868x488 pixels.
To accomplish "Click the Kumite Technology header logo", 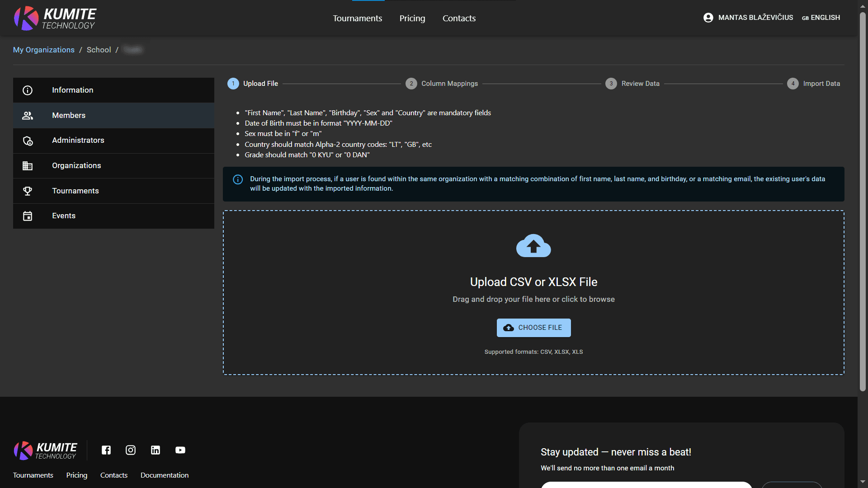I will [55, 18].
